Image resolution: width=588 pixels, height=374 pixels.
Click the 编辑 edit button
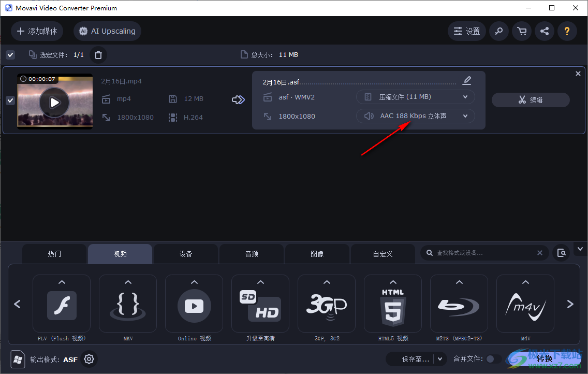click(531, 100)
